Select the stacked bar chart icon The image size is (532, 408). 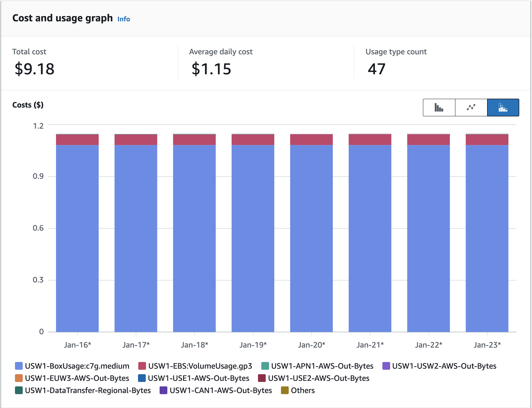[503, 107]
